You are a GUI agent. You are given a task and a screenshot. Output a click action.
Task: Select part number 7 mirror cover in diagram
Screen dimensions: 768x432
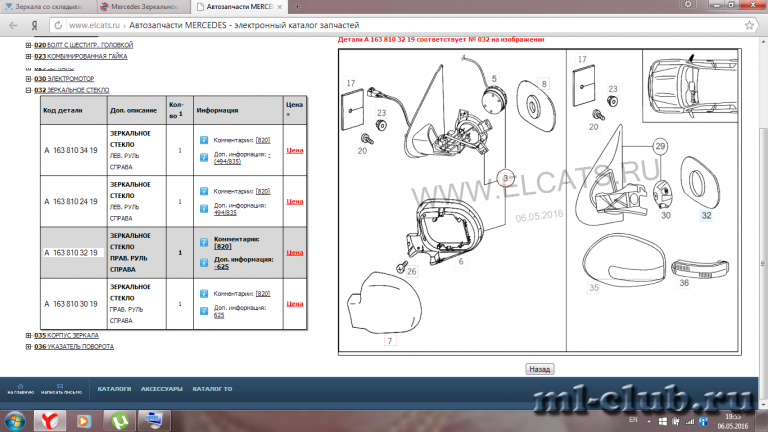(x=390, y=341)
